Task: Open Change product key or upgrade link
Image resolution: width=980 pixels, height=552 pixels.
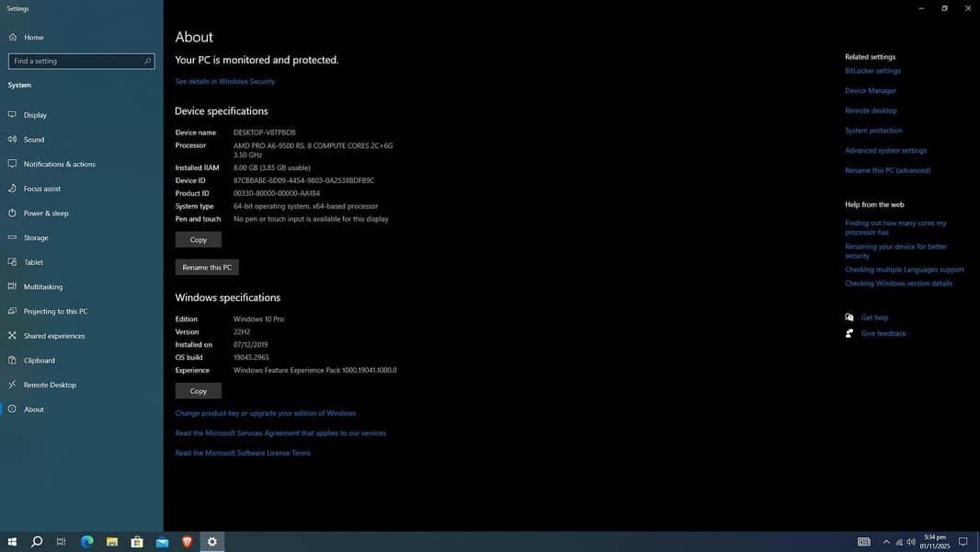Action: coord(266,413)
